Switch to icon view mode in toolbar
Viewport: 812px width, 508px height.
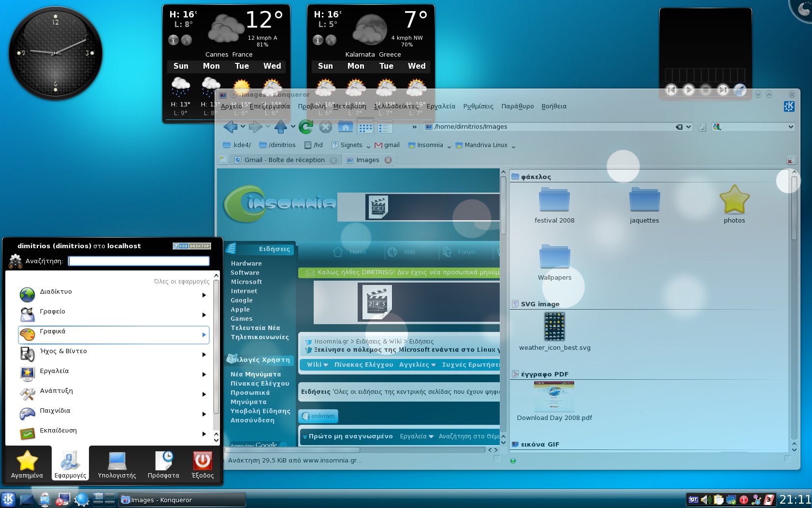(x=365, y=127)
